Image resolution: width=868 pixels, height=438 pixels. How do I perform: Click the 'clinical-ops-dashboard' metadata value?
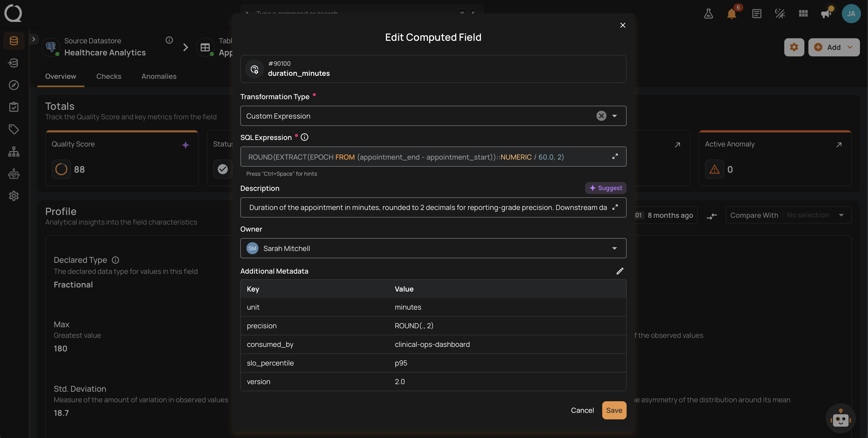(432, 344)
